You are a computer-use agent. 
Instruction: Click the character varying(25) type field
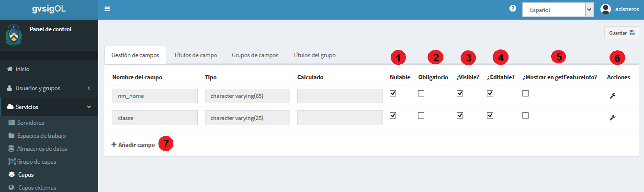[248, 118]
